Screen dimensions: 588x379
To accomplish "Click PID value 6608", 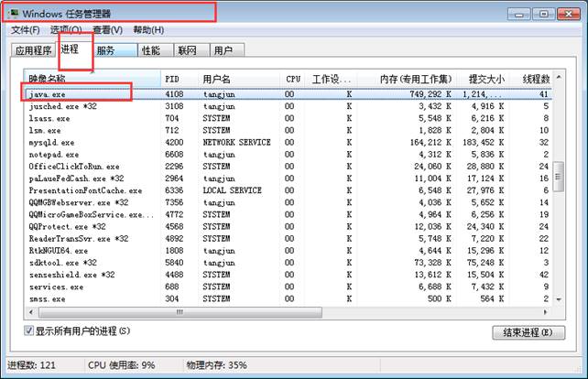I will [x=174, y=155].
